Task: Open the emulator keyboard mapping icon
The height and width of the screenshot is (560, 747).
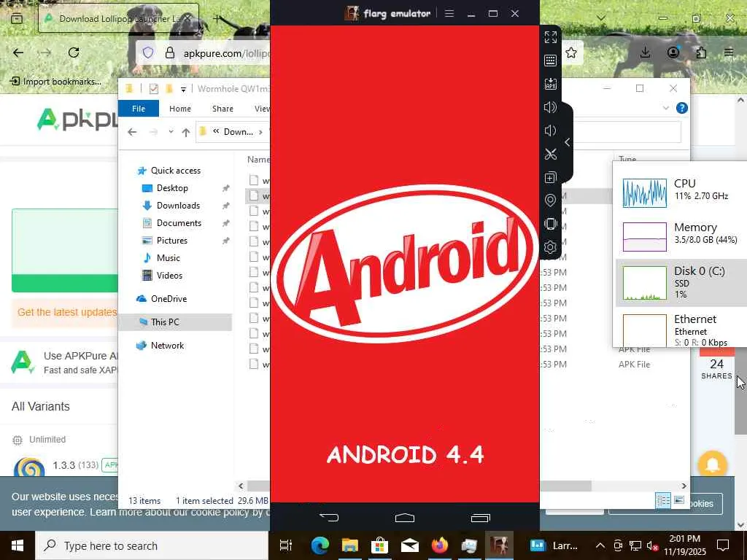Action: (x=550, y=61)
